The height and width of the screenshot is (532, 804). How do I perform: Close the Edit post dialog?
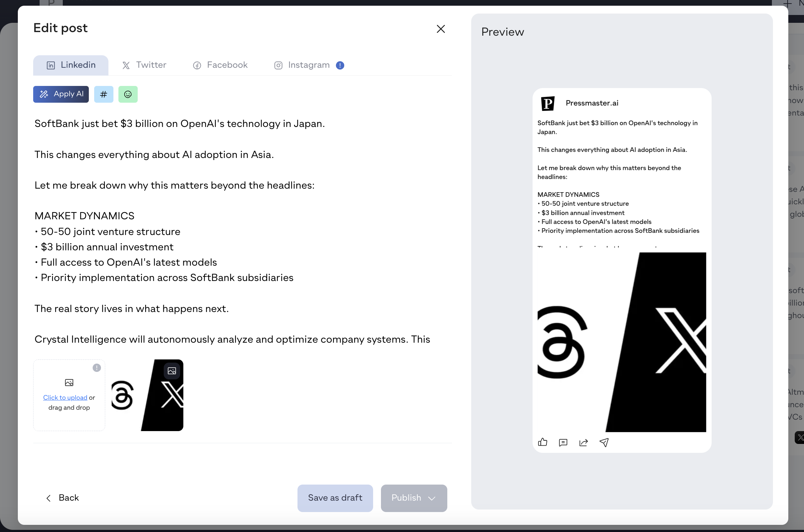click(441, 29)
